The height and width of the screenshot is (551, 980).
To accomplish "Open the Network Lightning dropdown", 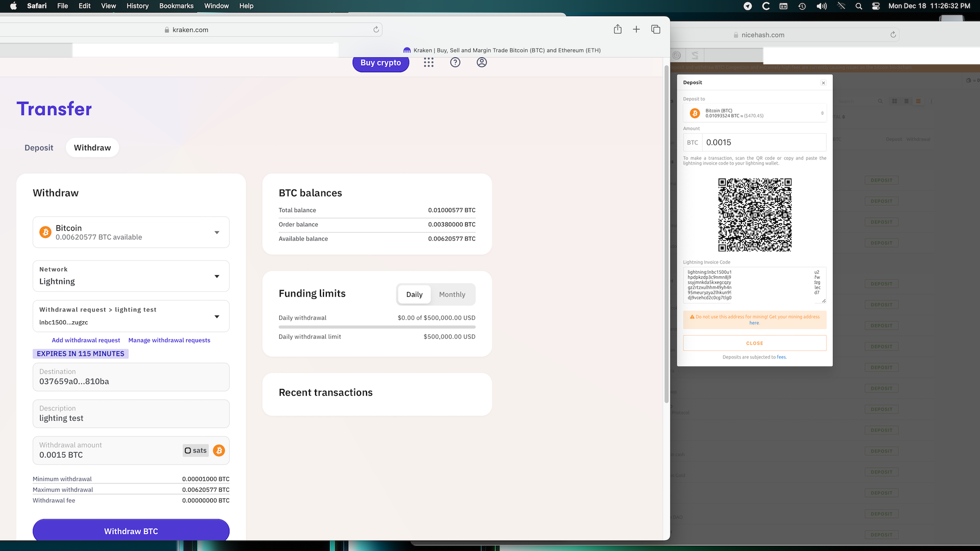I will click(131, 276).
